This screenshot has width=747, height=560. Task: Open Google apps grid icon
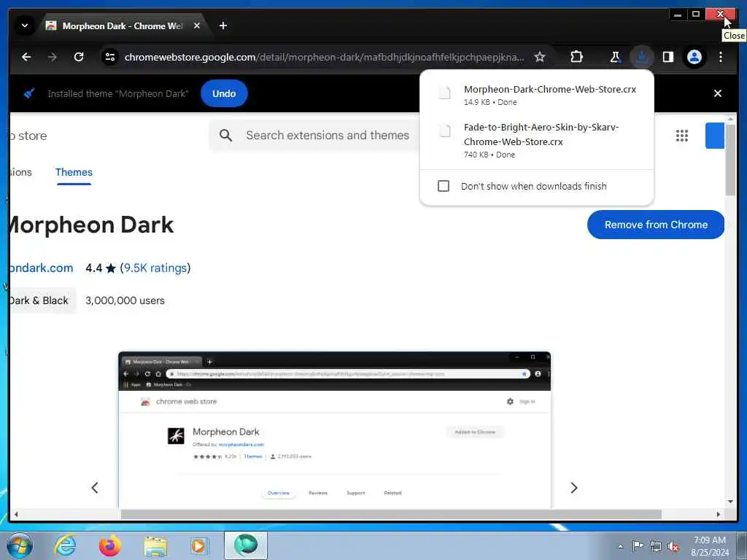[x=682, y=135]
